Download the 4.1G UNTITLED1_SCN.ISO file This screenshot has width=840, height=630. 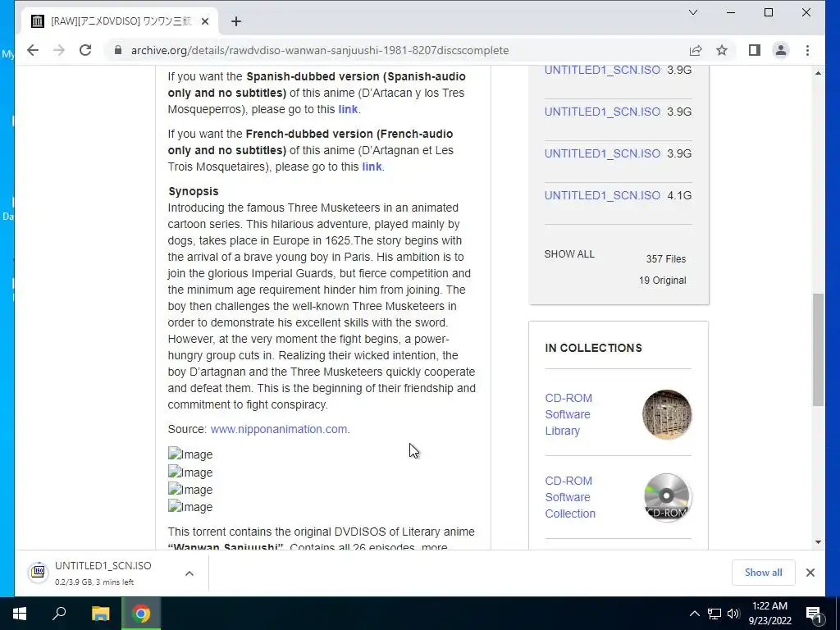(x=602, y=195)
